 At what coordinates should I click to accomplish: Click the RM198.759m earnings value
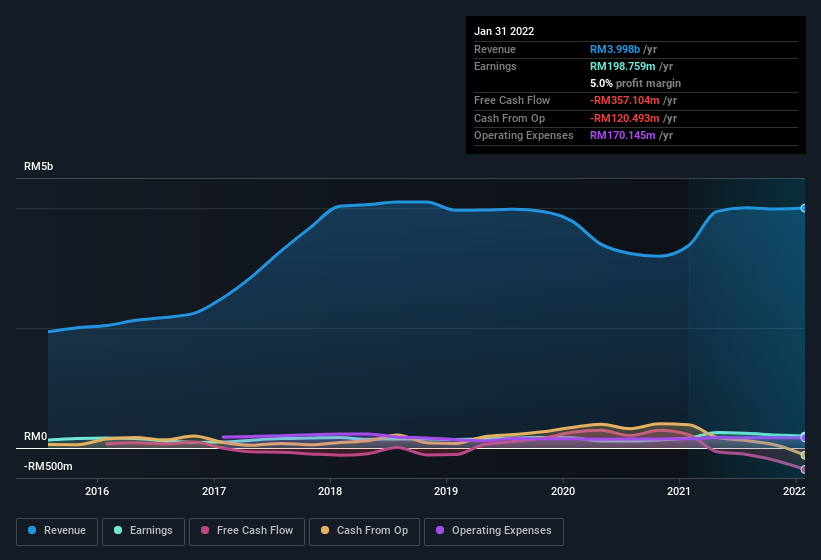pos(623,66)
